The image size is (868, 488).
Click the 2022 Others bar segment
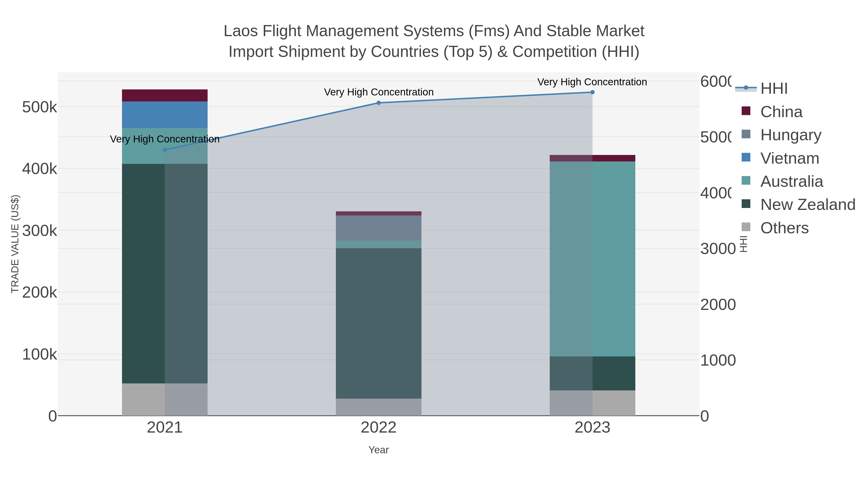coord(378,407)
